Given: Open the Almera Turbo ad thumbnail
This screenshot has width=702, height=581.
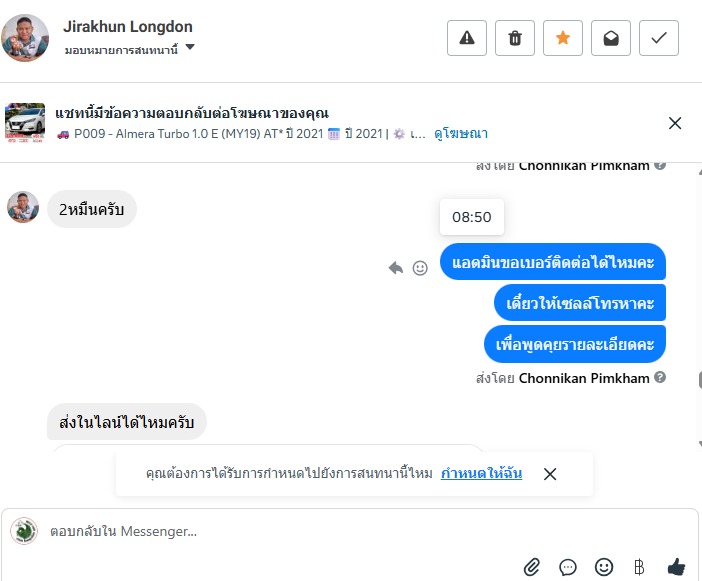Looking at the screenshot, I should coord(25,123).
